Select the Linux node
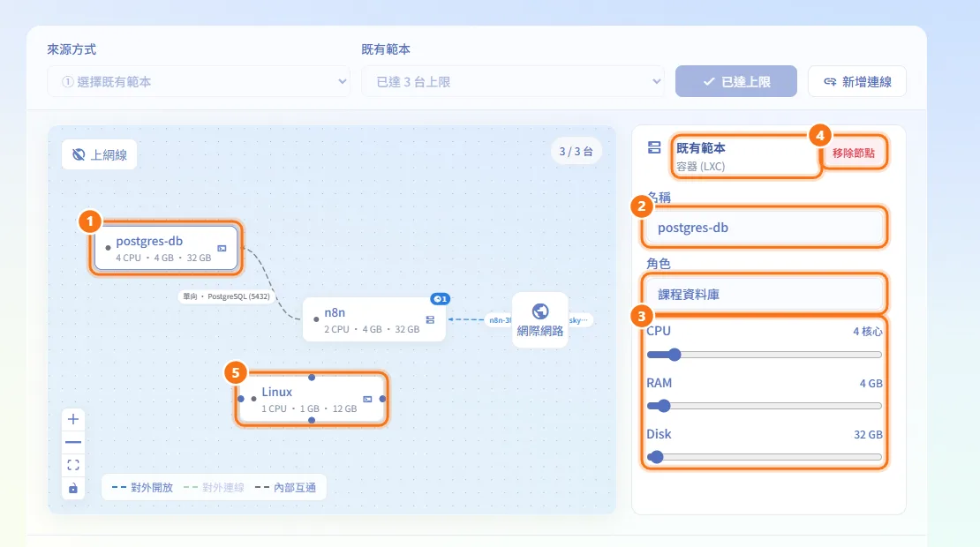Viewport: 980px width, 547px height. [312, 399]
